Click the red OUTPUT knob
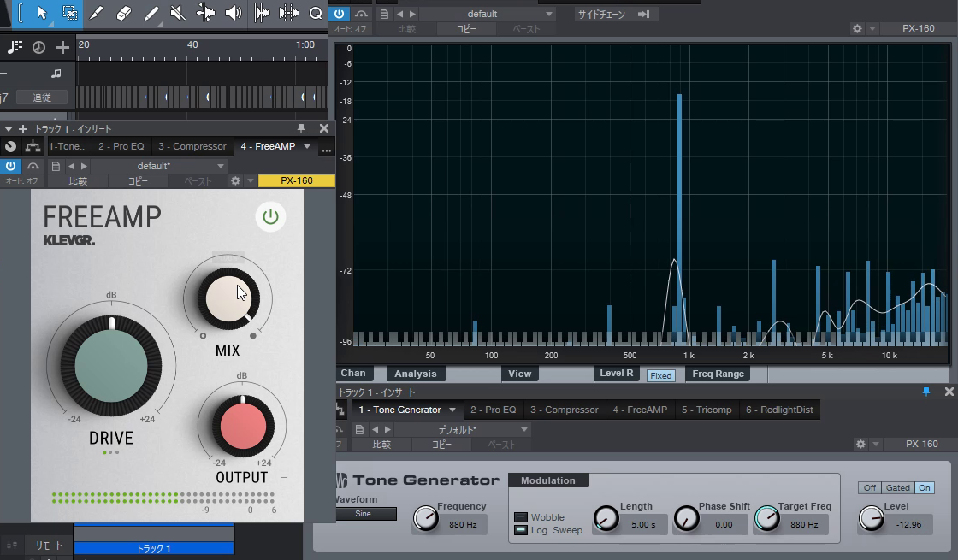Screen dimensions: 958x560 pyautogui.click(x=243, y=426)
